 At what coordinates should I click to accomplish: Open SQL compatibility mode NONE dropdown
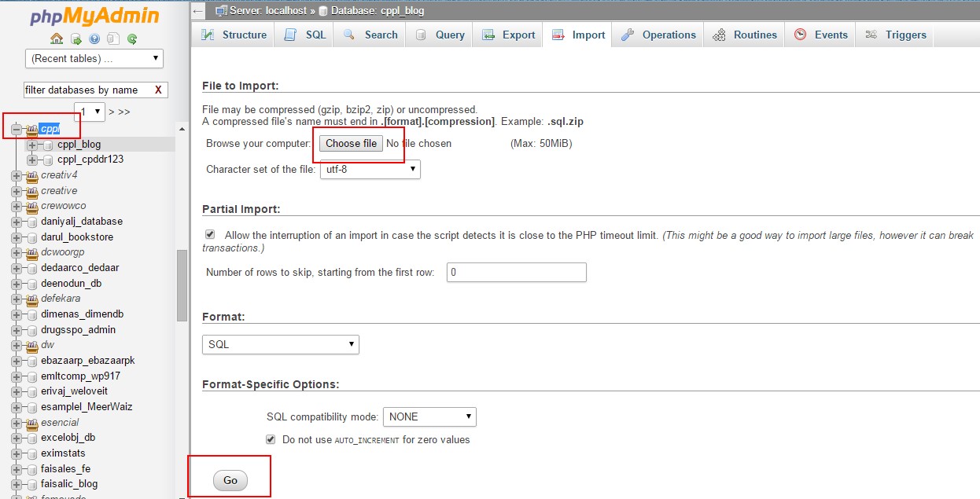coord(429,416)
